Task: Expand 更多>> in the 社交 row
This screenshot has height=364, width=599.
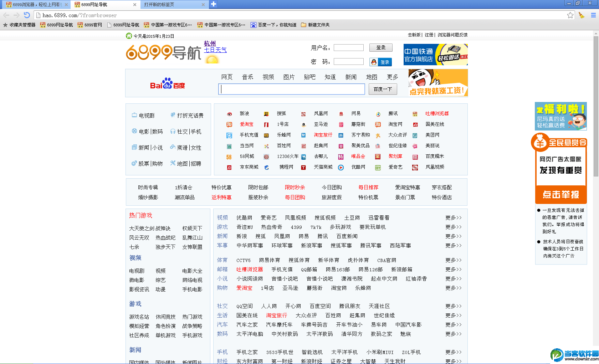Action: [x=453, y=306]
